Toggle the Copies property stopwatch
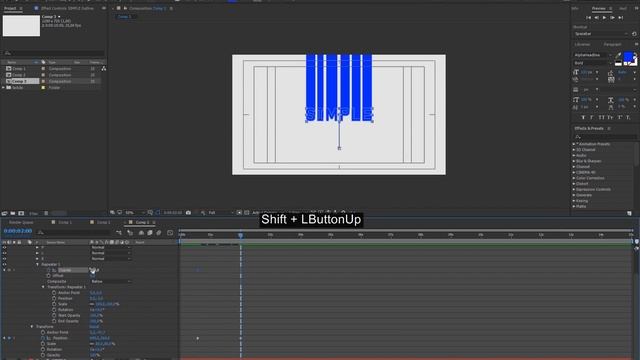Screen dimensions: 640x360 (x=49, y=270)
